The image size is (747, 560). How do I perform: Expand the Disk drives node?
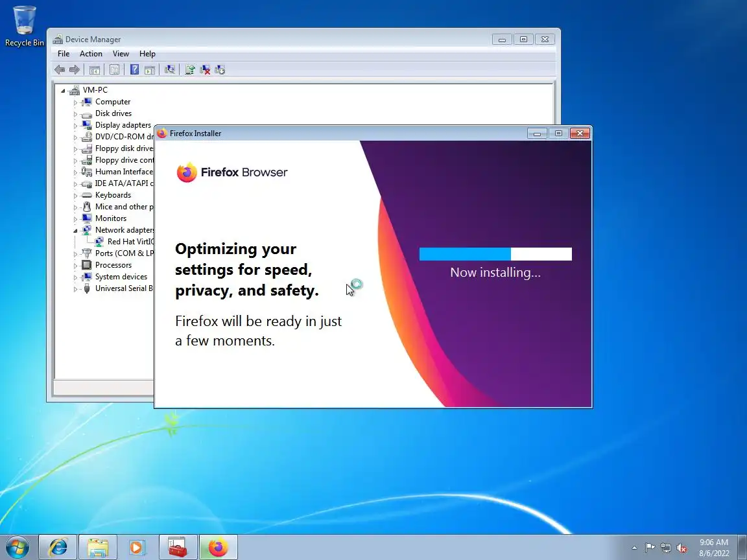[75, 114]
